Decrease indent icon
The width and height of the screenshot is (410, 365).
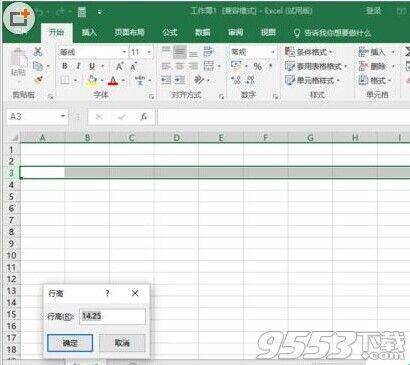click(166, 80)
